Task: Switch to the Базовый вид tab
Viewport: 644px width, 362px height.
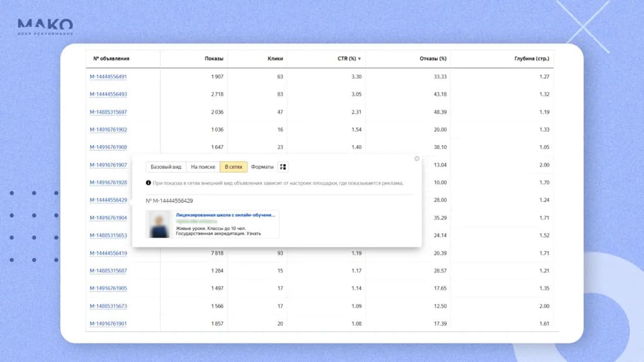Action: click(166, 167)
